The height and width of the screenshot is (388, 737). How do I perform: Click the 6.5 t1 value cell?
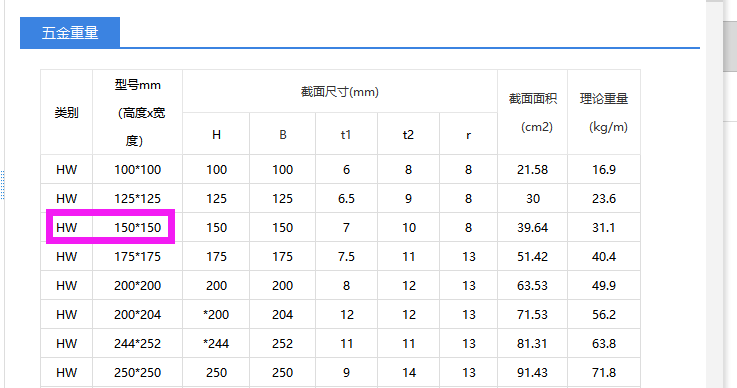tap(346, 198)
